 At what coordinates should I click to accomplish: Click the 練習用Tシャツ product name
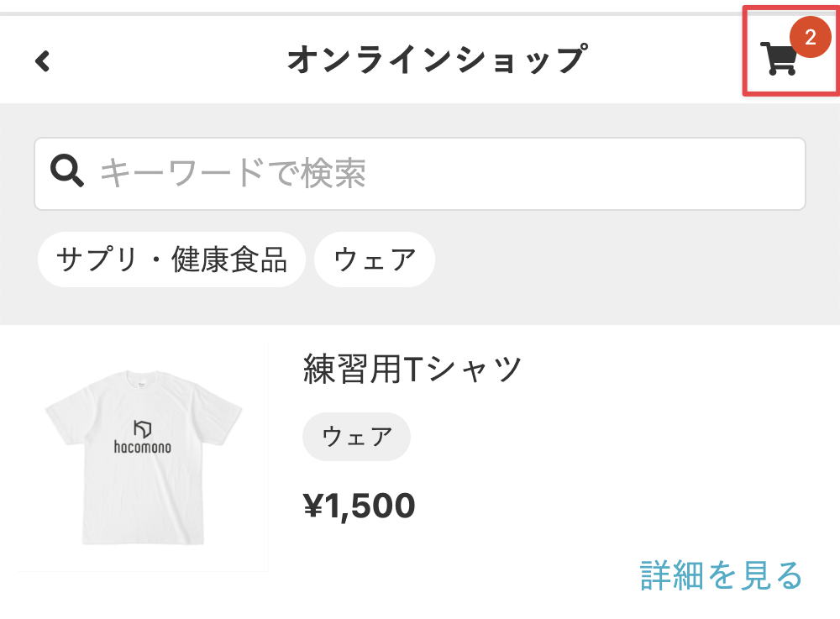click(412, 369)
